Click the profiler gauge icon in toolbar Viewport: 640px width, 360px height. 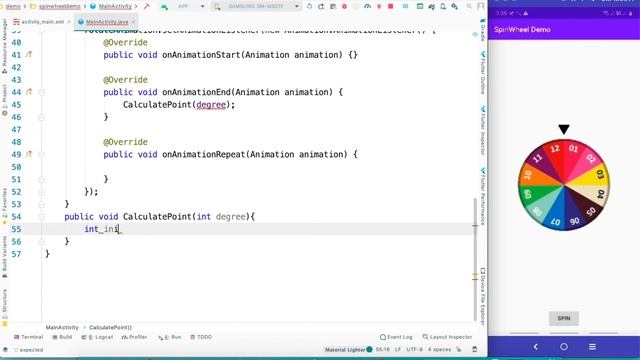coord(367,6)
